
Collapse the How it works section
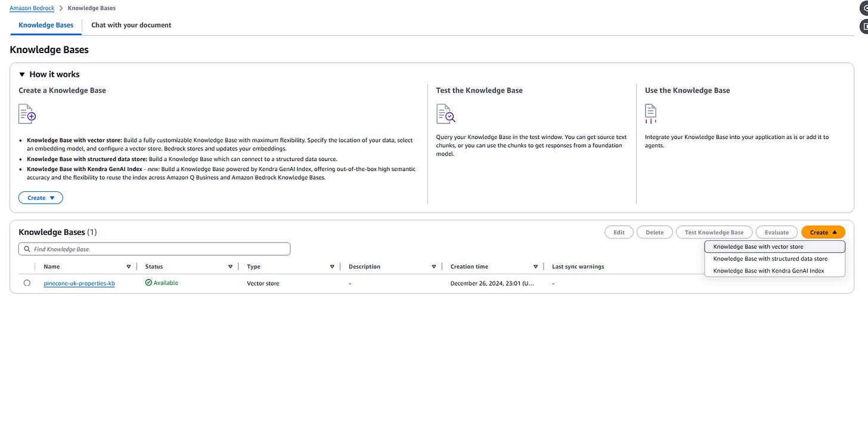[22, 75]
